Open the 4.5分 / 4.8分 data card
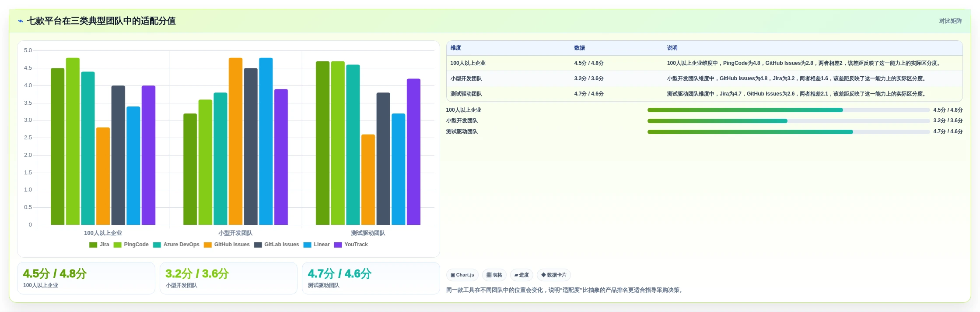 [x=86, y=278]
